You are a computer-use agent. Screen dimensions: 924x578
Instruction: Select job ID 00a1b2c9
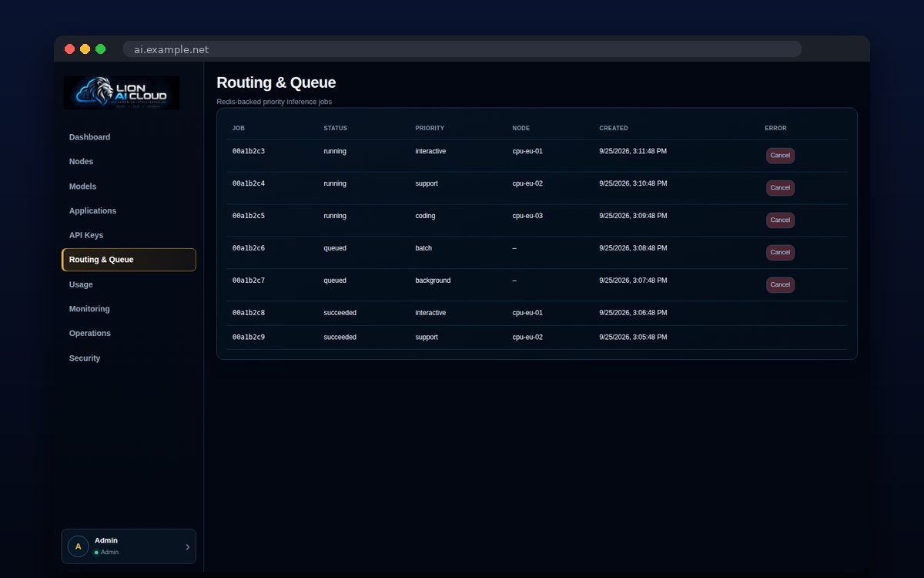point(249,338)
